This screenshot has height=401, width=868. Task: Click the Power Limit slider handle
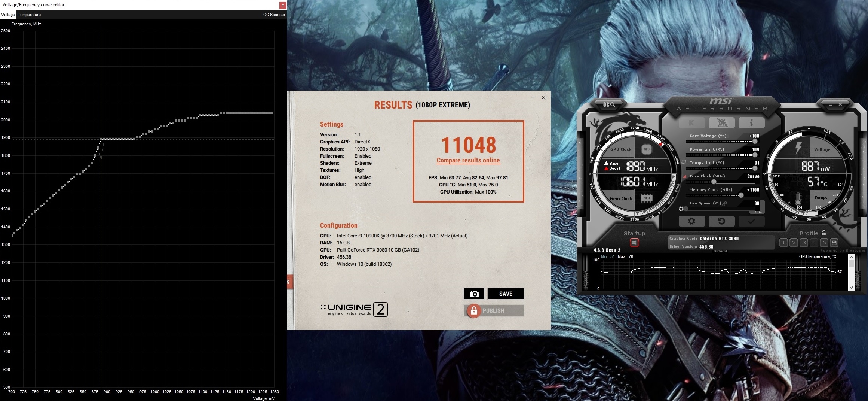pos(755,155)
